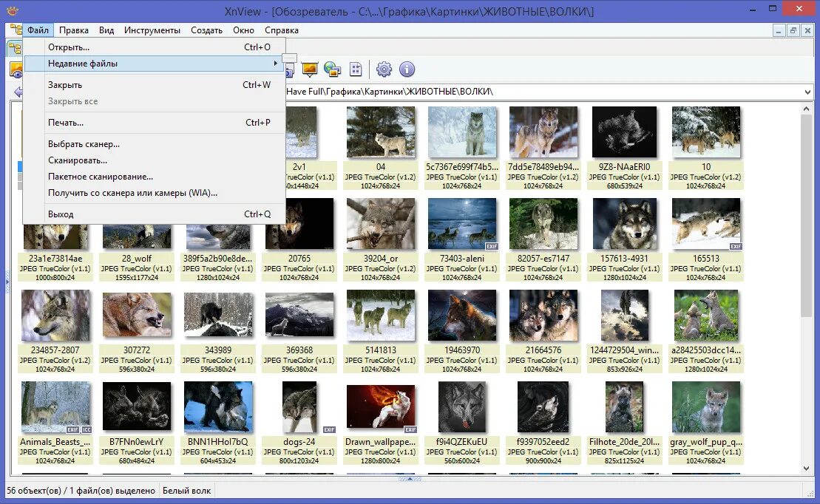Click the left panel splitter handle
The image size is (820, 504).
7,282
